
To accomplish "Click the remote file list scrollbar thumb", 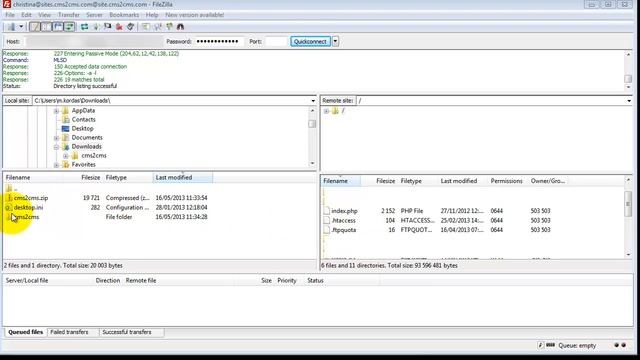I will pos(628,204).
